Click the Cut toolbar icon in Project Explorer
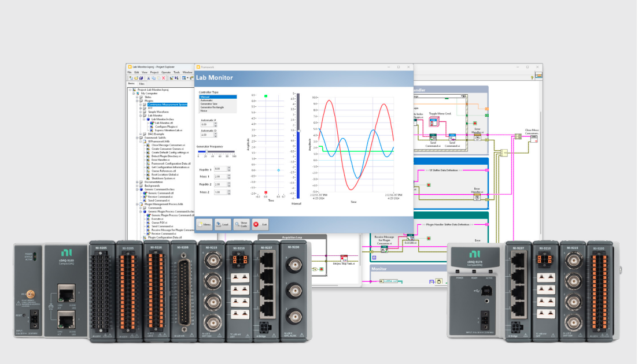This screenshot has height=364, width=638. 149,78
